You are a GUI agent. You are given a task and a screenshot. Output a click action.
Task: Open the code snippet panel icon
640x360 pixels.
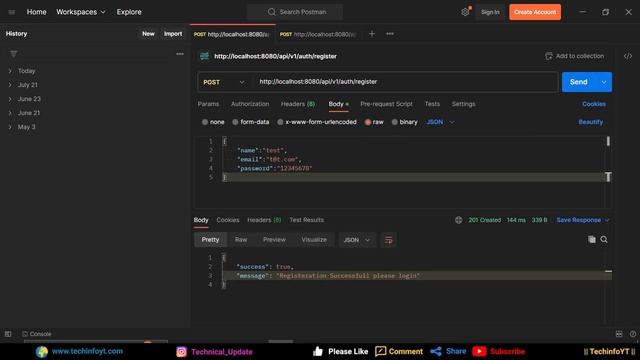(628, 56)
